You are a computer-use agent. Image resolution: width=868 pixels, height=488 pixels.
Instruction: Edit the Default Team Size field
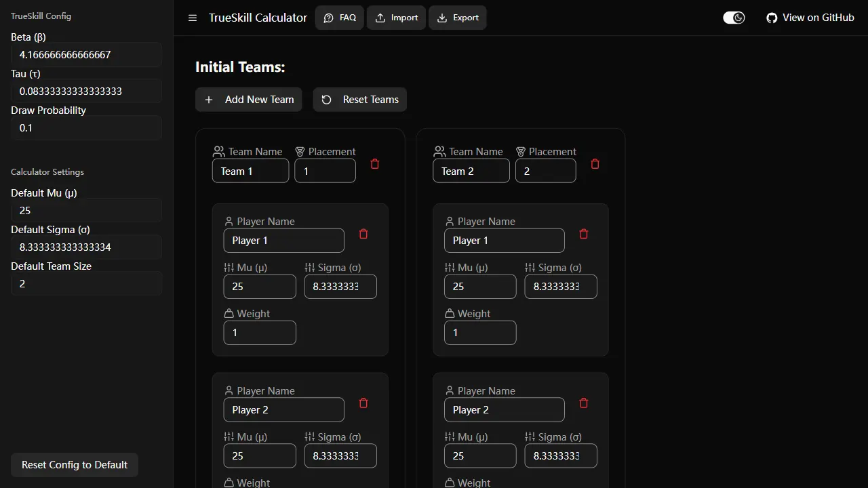[86, 284]
